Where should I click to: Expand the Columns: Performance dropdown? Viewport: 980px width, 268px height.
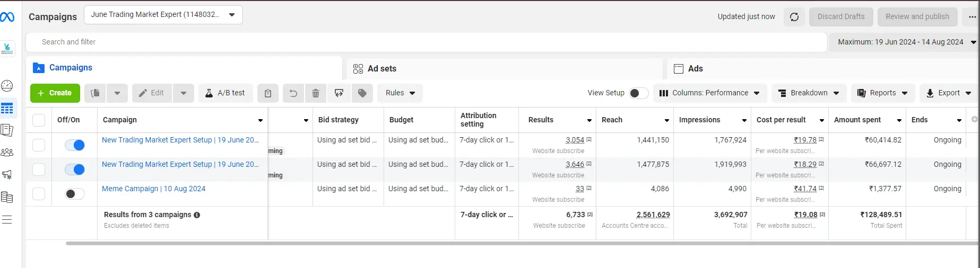710,93
